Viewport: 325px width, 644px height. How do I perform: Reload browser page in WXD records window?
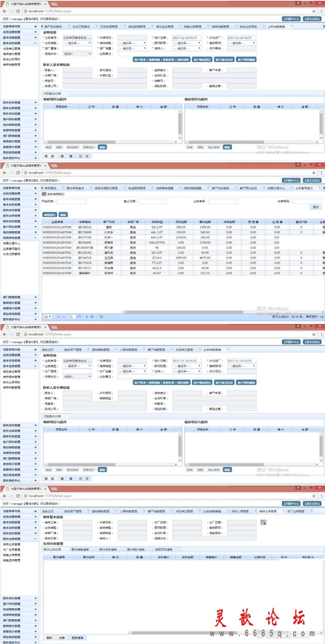click(x=17, y=173)
